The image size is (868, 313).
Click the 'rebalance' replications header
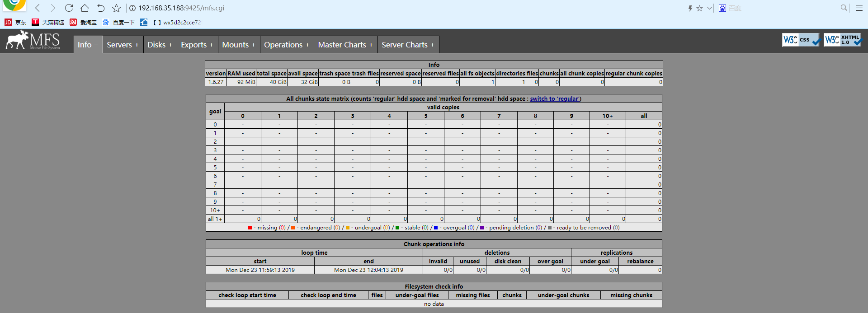pos(640,262)
